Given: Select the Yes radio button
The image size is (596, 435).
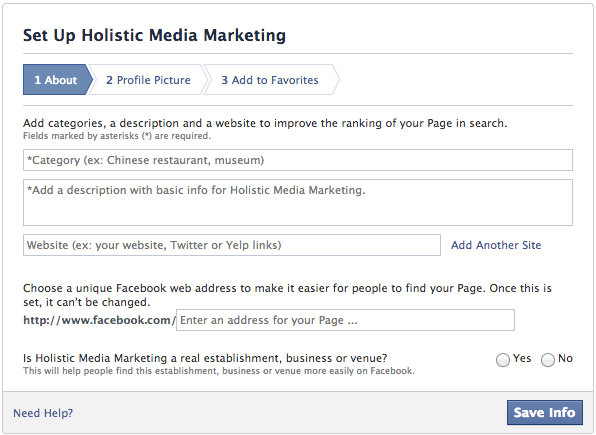Looking at the screenshot, I should point(502,360).
